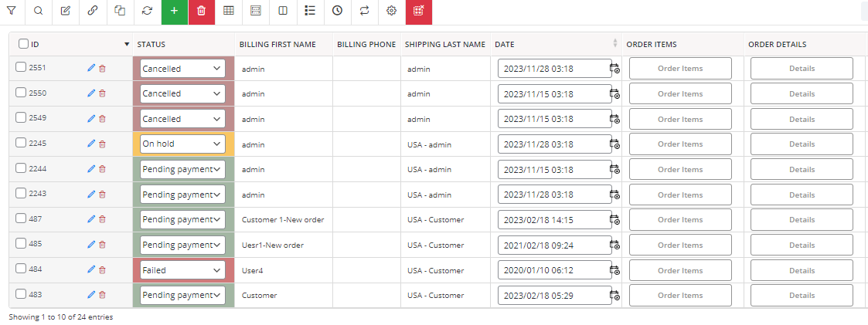This screenshot has width=868, height=325.
Task: Check the box for order 2243
Action: pos(20,194)
